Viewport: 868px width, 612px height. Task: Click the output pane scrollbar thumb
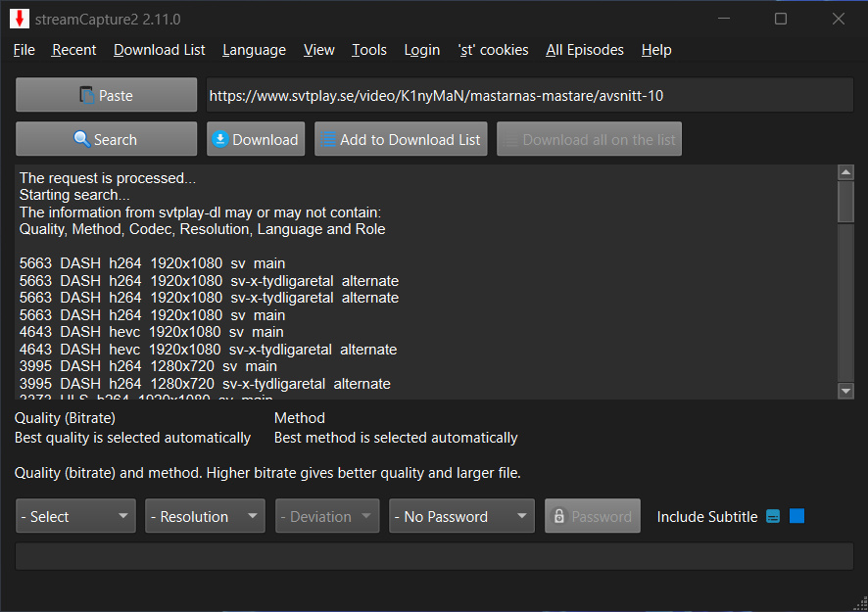tap(845, 202)
